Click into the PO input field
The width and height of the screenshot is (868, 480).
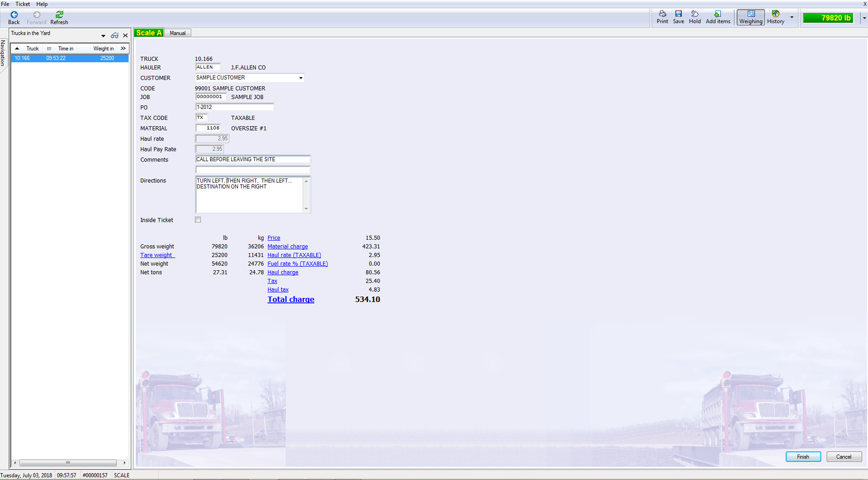(x=234, y=107)
